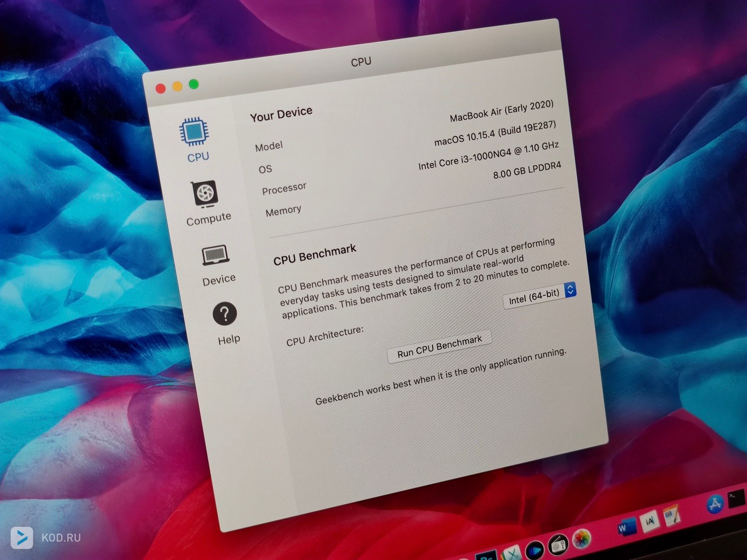Click the 'Processor' label
Image resolution: width=747 pixels, height=560 pixels.
(284, 189)
